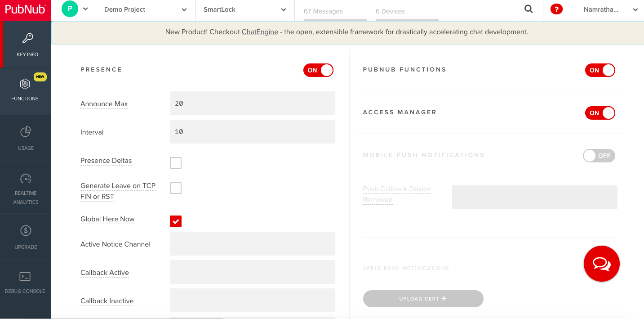This screenshot has width=644, height=319.
Task: Open Realtime Analytics gauge icon
Action: [x=26, y=179]
